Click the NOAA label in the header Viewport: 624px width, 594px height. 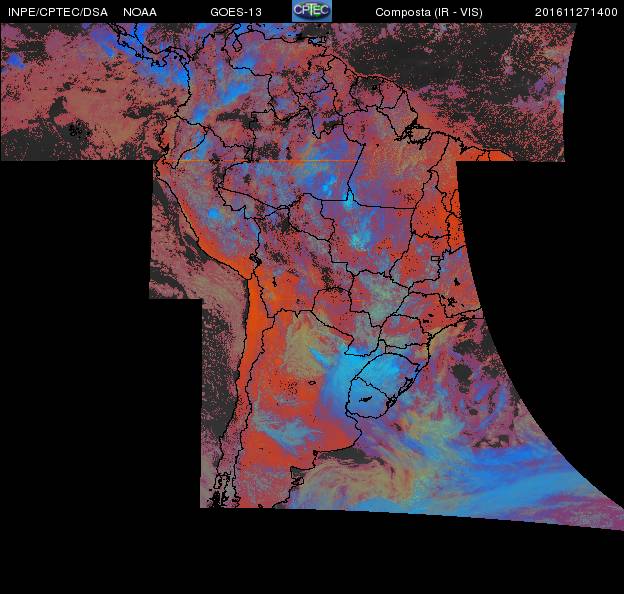pyautogui.click(x=140, y=12)
